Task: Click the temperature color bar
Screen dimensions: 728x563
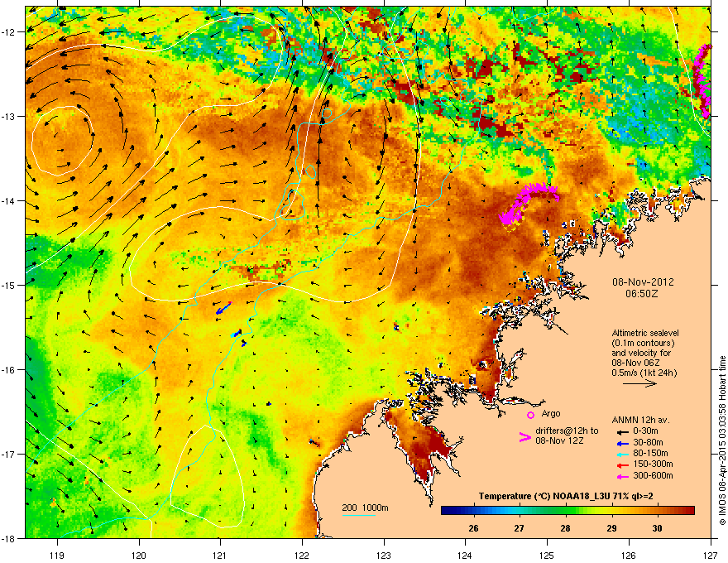Action: pos(568,511)
